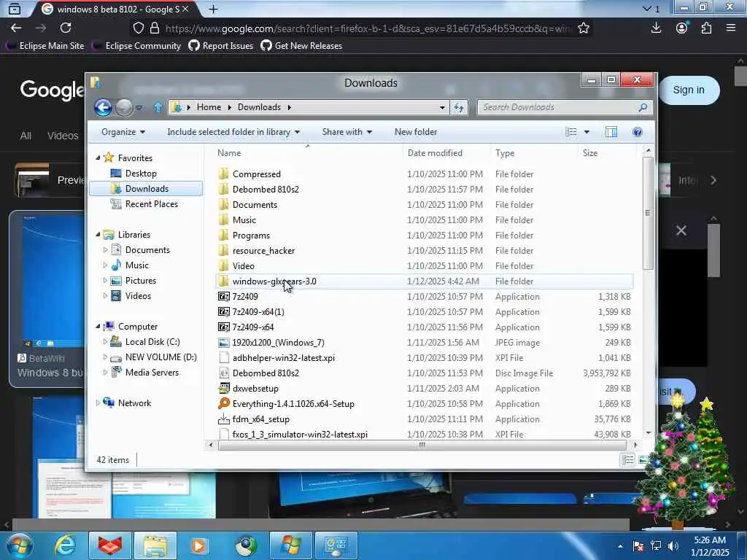This screenshot has height=560, width=747.
Task: Sort by the Type column header
Action: click(x=505, y=153)
